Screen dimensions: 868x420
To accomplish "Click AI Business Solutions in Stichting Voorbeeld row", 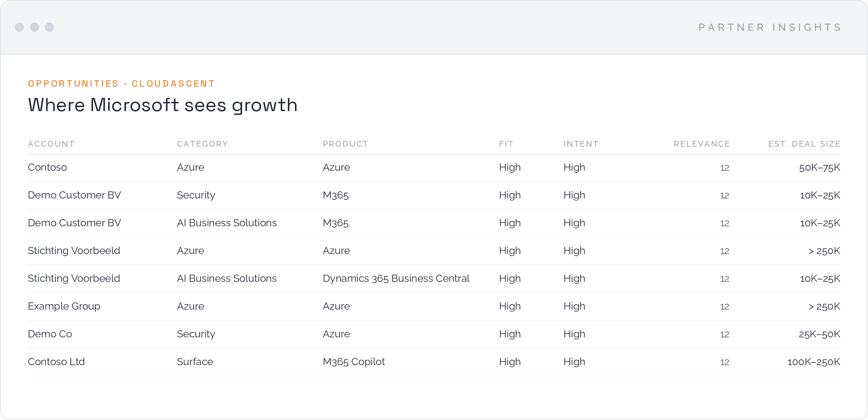I will pyautogui.click(x=227, y=278).
